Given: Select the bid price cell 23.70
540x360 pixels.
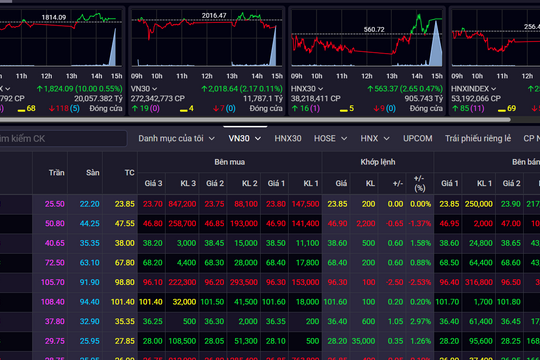Looking at the screenshot, I should coord(153,204).
